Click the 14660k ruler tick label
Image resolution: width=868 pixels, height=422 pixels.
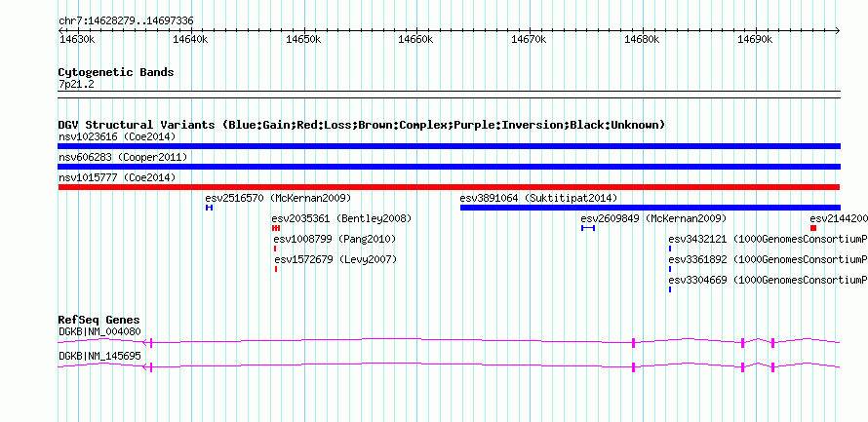coord(415,40)
